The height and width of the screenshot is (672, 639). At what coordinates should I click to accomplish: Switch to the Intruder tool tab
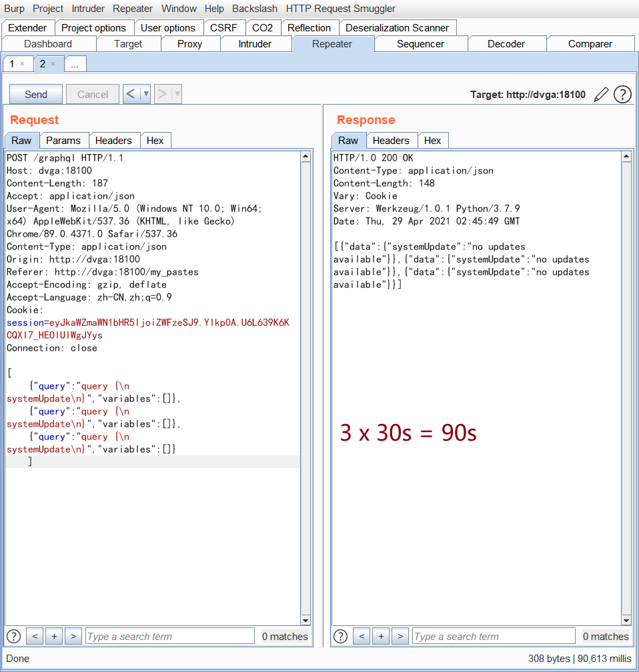255,44
